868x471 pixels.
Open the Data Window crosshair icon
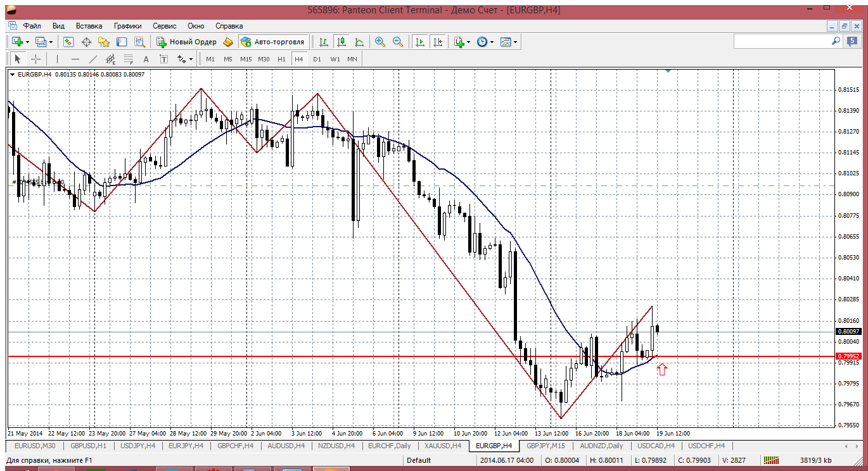click(86, 42)
